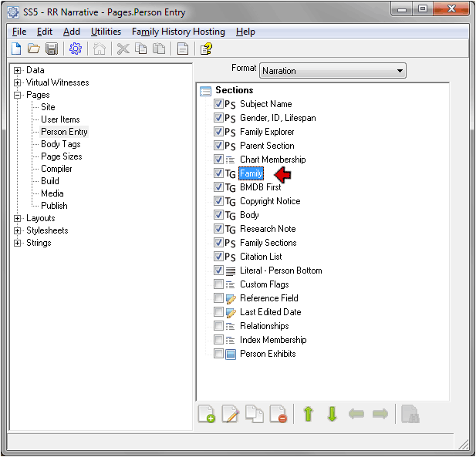Screen dimensions: 476x457
Task: Click the find binoculars icon
Action: tap(410, 414)
